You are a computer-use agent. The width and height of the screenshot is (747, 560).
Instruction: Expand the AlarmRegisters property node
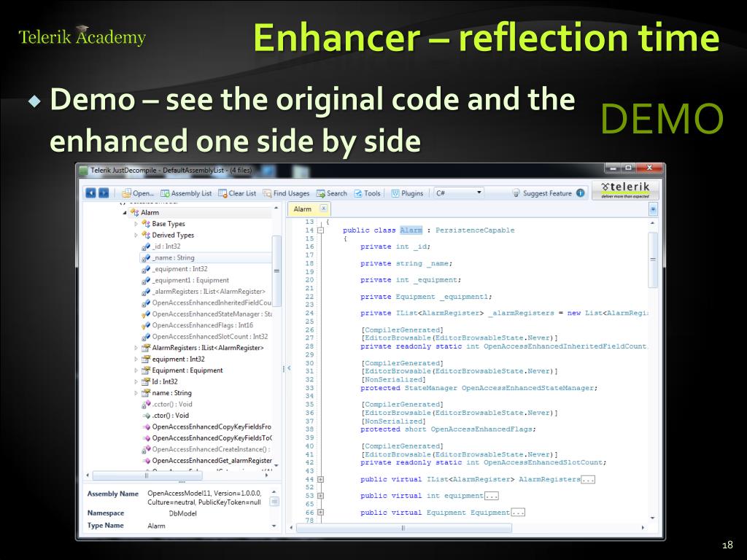[x=136, y=348]
